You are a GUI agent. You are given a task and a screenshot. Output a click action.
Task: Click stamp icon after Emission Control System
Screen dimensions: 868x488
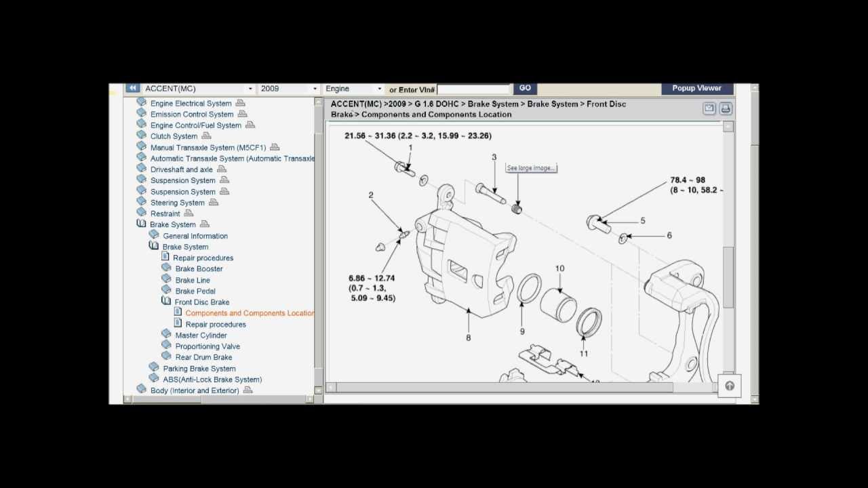tap(242, 114)
